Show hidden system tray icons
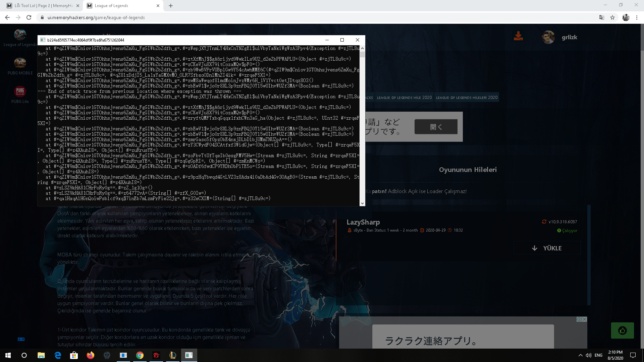The width and height of the screenshot is (644, 362). tap(580, 355)
